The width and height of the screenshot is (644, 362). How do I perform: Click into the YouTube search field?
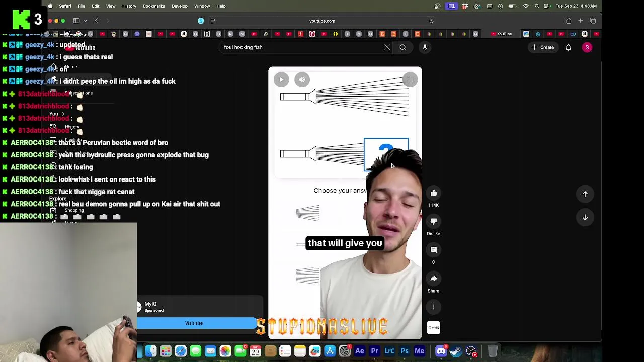coord(302,47)
